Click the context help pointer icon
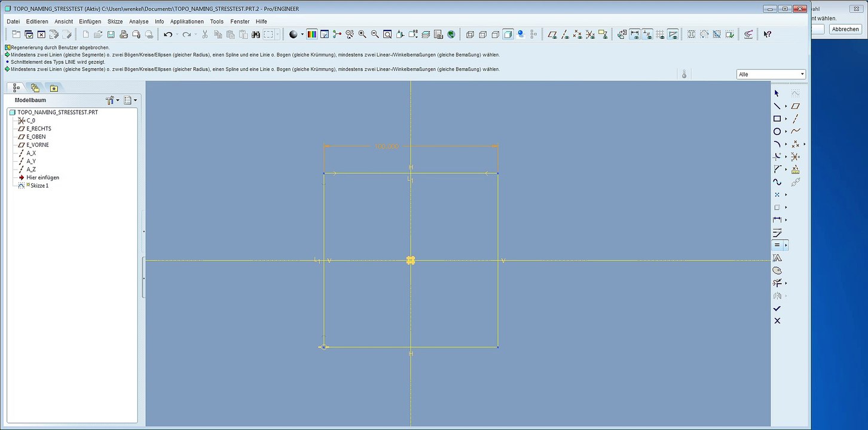 [x=767, y=35]
